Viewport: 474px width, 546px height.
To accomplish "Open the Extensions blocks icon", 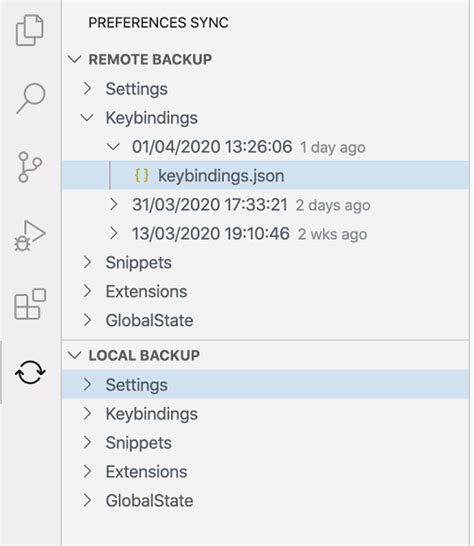I will tap(30, 304).
